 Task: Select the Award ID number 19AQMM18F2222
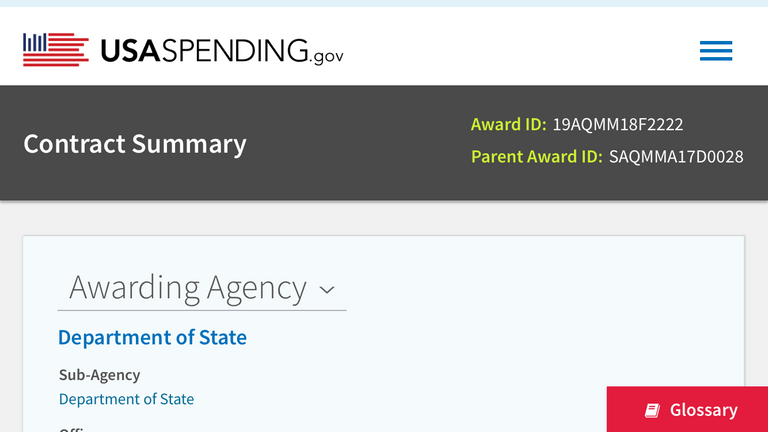point(618,125)
